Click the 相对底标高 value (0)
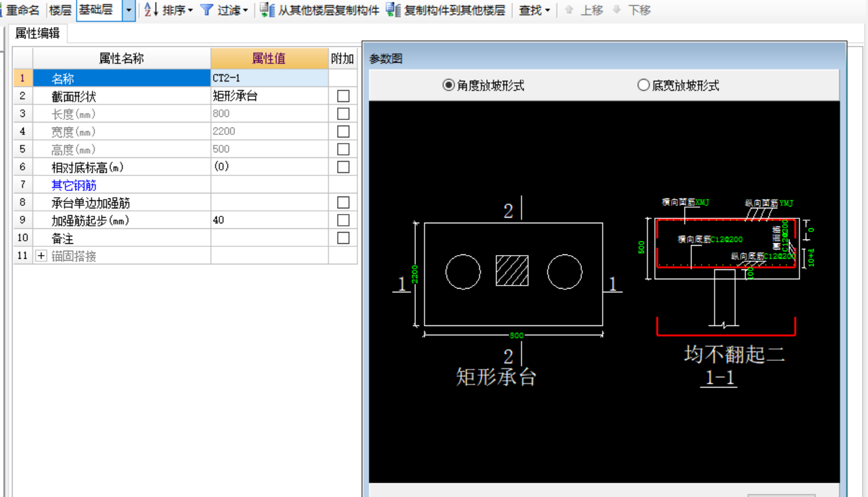Viewport: 868px width, 497px height. [x=269, y=167]
